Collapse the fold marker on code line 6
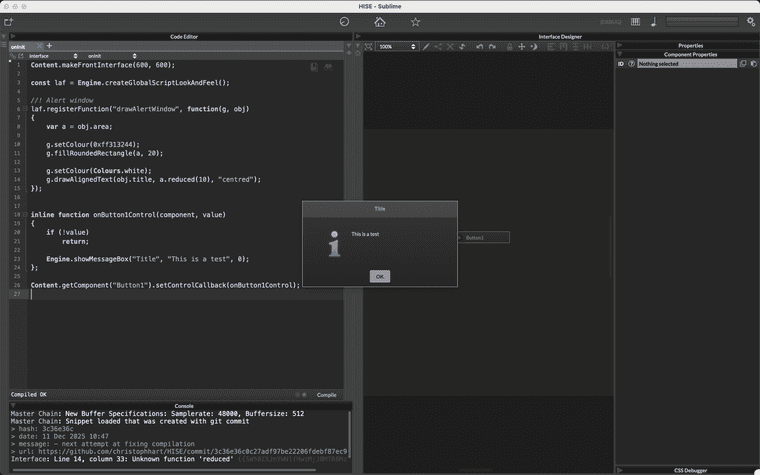 coord(25,109)
